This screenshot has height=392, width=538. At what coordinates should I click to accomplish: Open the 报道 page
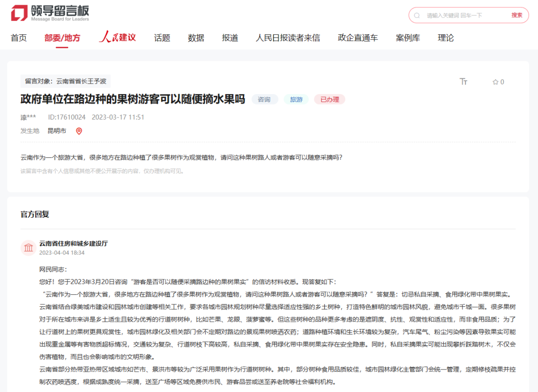click(x=230, y=37)
